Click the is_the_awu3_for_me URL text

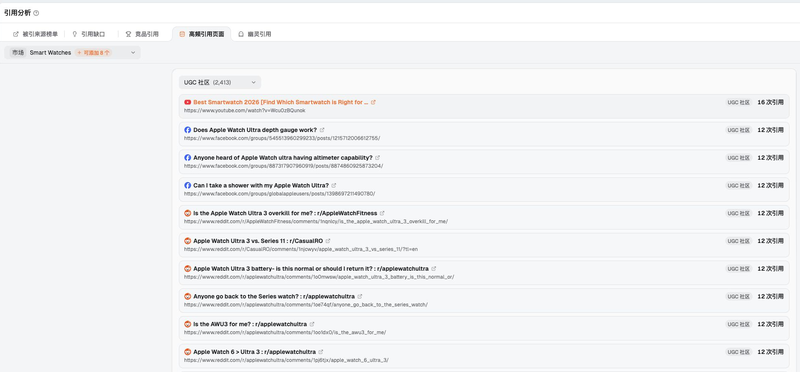point(285,332)
